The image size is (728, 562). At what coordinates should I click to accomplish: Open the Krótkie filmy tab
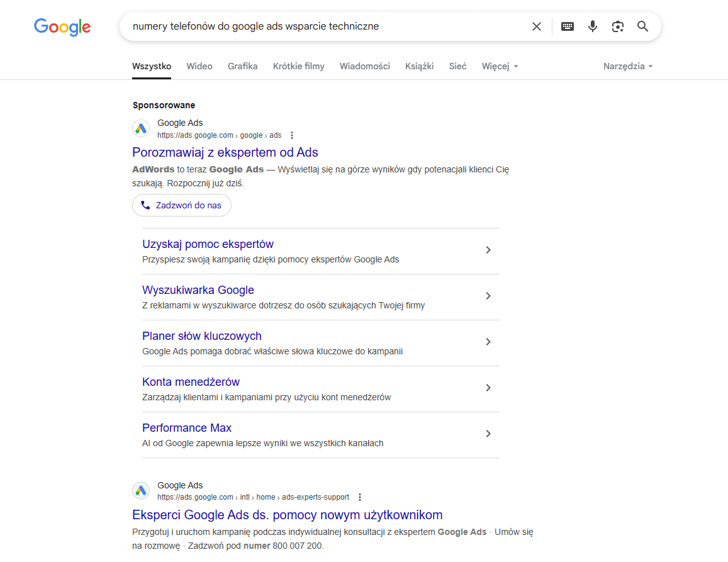click(x=298, y=66)
